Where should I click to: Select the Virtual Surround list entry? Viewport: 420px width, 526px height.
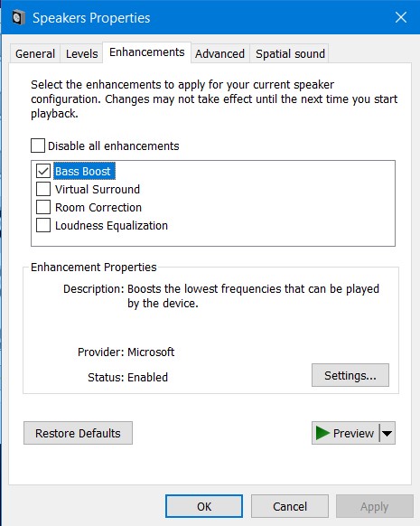click(x=98, y=189)
